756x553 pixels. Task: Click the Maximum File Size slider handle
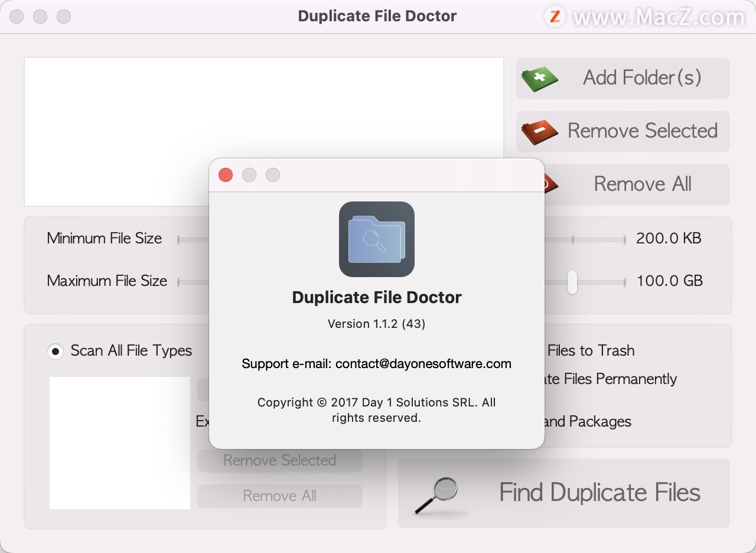tap(572, 282)
